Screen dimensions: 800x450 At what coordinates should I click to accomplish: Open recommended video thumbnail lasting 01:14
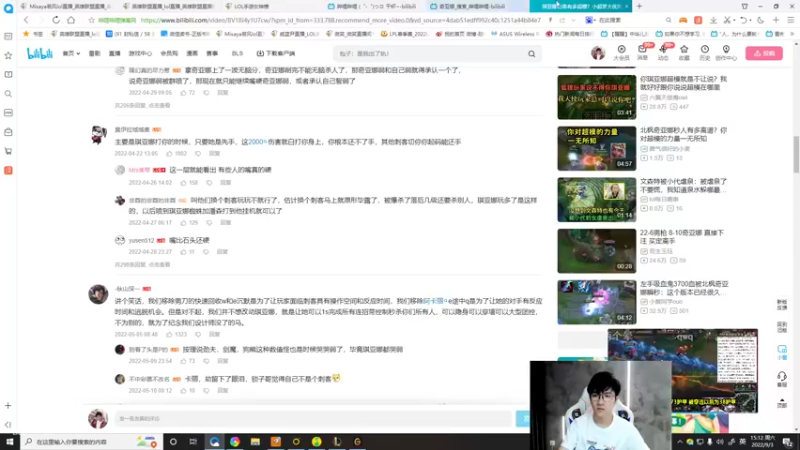(596, 199)
